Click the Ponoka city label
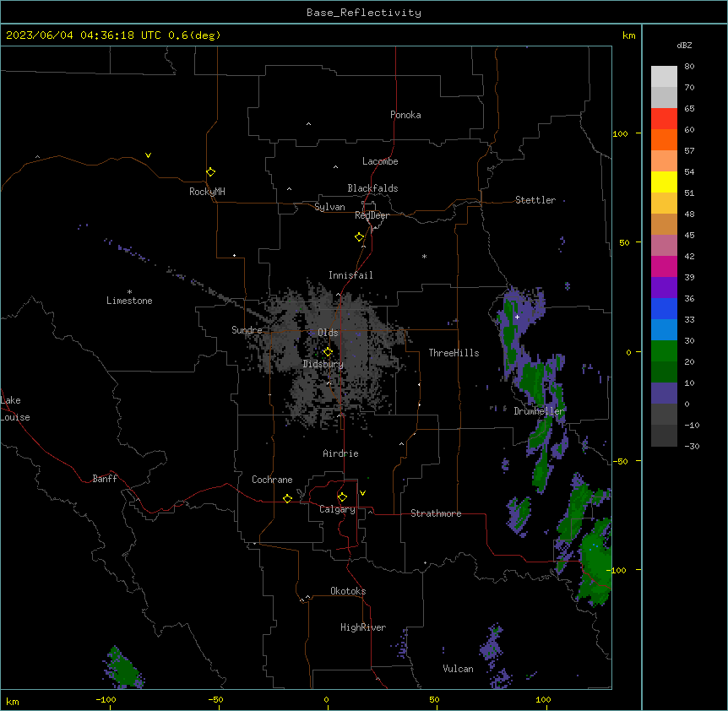This screenshot has height=711, width=728. (x=405, y=115)
